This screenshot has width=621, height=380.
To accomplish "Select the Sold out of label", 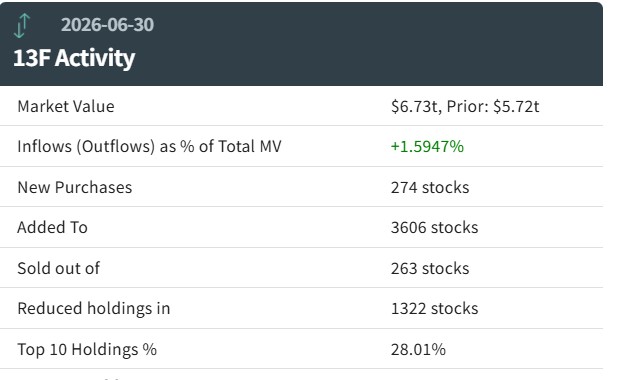I will [x=59, y=268].
